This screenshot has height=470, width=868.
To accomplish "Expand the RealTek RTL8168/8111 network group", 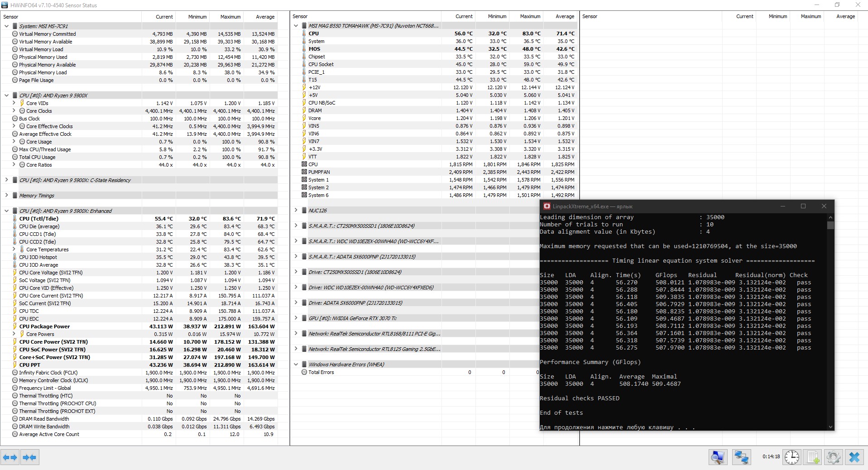I will [x=296, y=334].
